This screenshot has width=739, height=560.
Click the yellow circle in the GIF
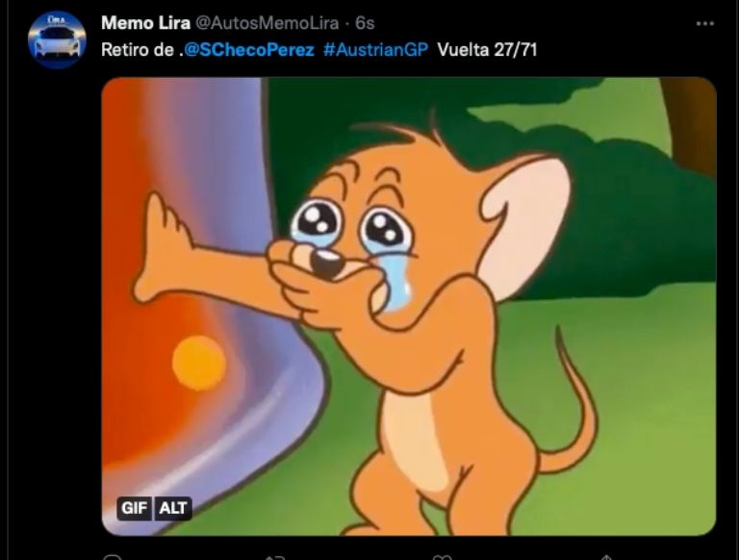(x=199, y=363)
